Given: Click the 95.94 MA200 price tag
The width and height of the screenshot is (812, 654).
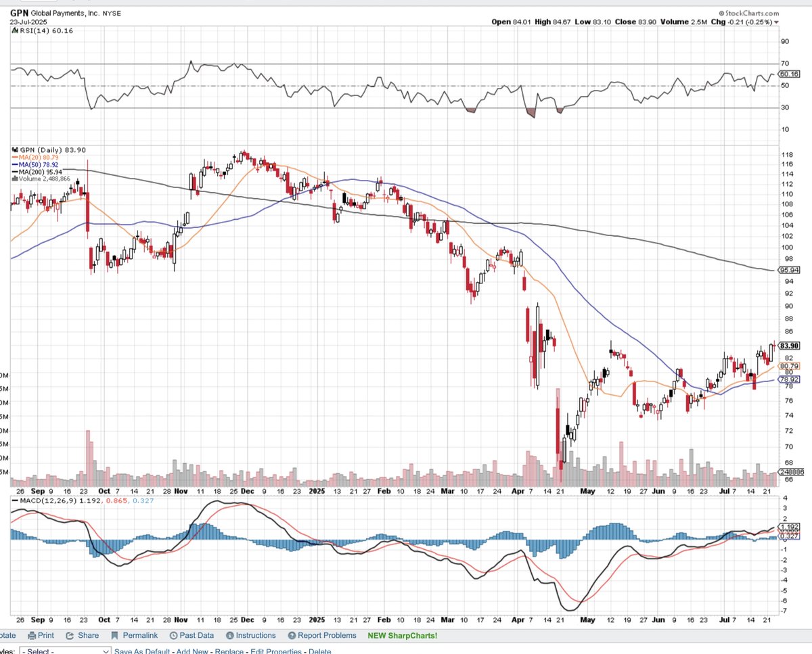Looking at the screenshot, I should [x=789, y=269].
